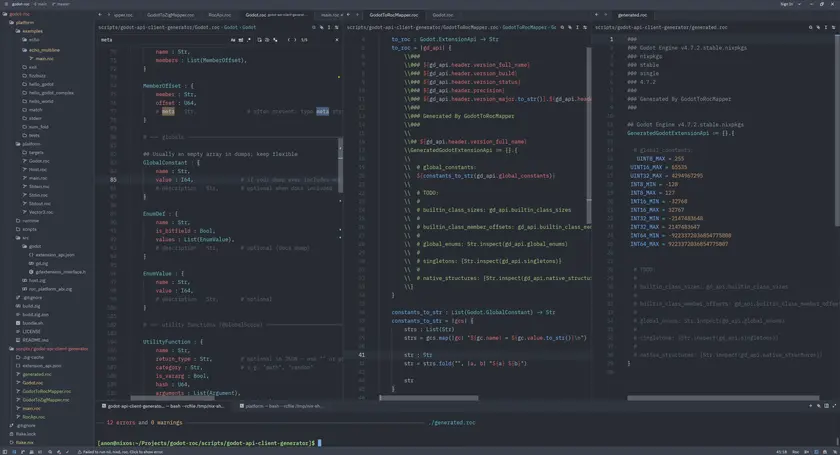
Task: Open buffer search icon in GodotToRocMapper.roc toolbar
Action: (x=562, y=27)
